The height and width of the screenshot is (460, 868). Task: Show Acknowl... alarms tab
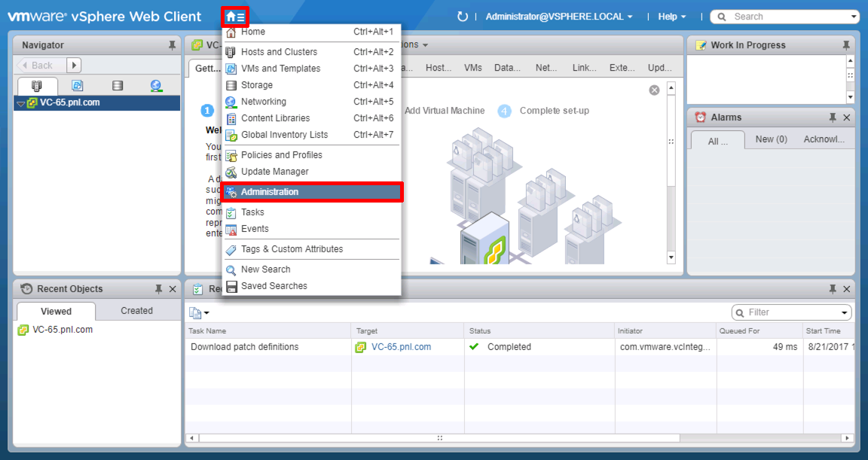pyautogui.click(x=824, y=139)
